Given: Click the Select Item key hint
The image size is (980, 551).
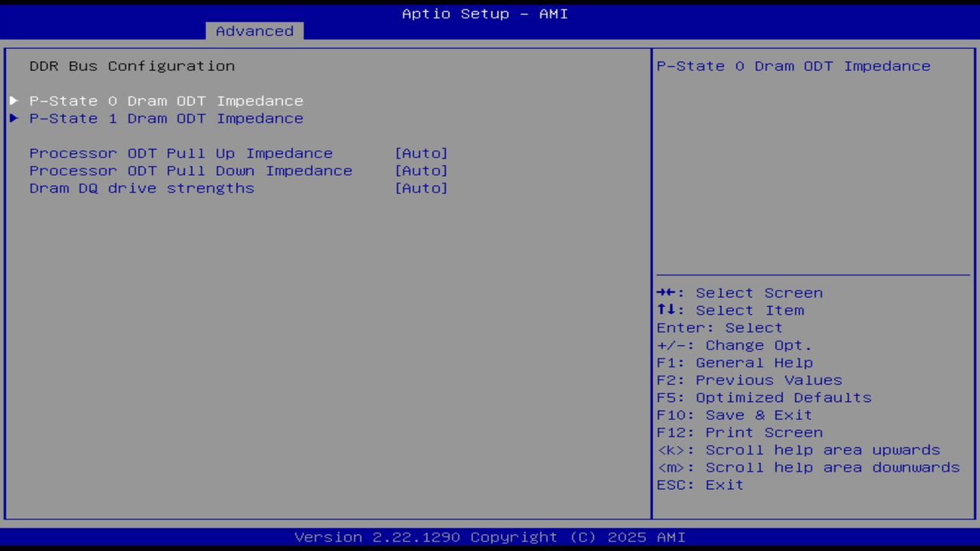Looking at the screenshot, I should pyautogui.click(x=730, y=311).
